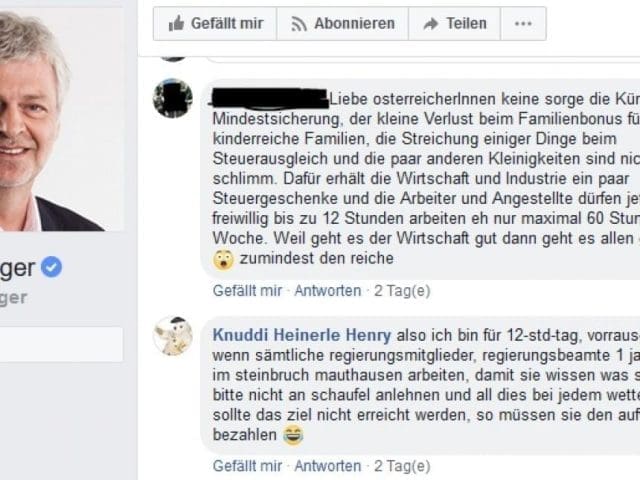Image resolution: width=640 pixels, height=480 pixels.
Task: Click the page name beside verified badge
Action: [x=17, y=267]
